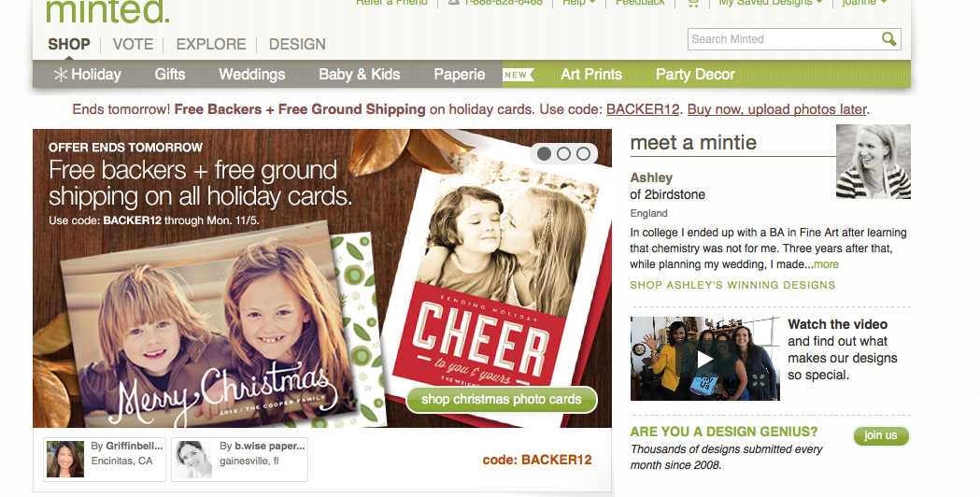Expand the Help dropdown
The height and width of the screenshot is (497, 980).
click(578, 3)
